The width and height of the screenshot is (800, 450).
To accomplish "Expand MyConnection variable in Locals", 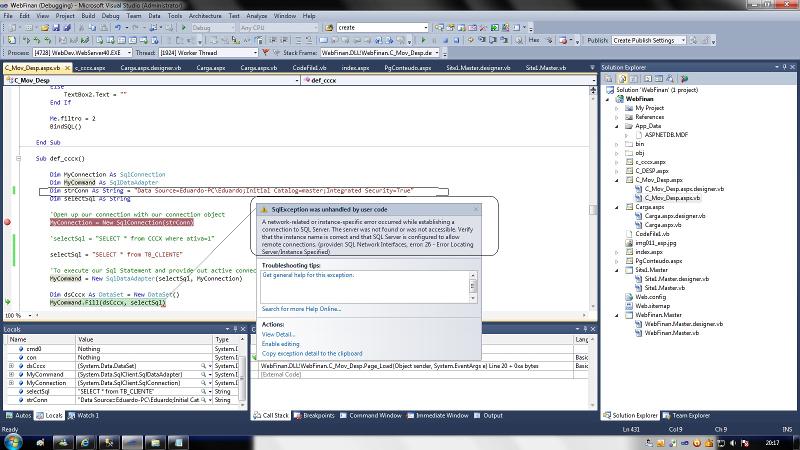I will pos(11,383).
